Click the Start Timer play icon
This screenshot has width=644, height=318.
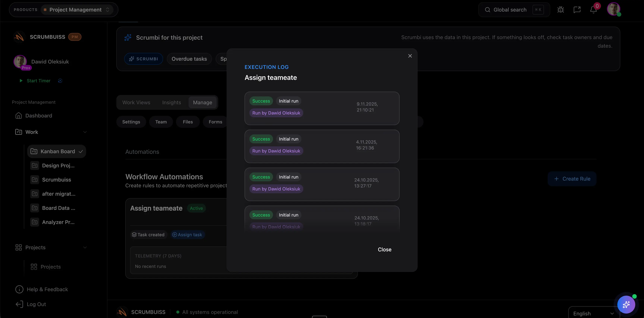[x=21, y=81]
